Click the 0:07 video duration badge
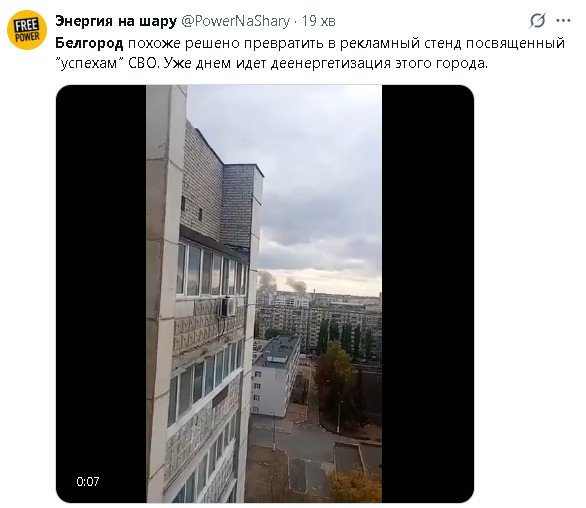The height and width of the screenshot is (508, 586). pos(88,481)
